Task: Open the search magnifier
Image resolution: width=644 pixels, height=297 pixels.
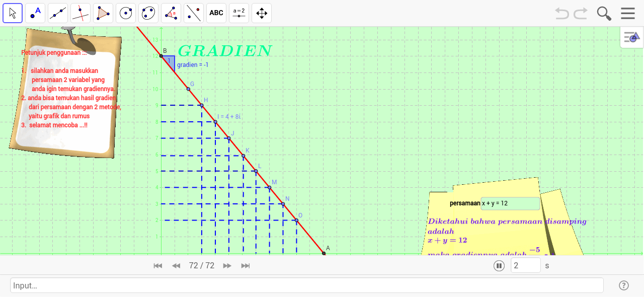Action: [x=604, y=13]
